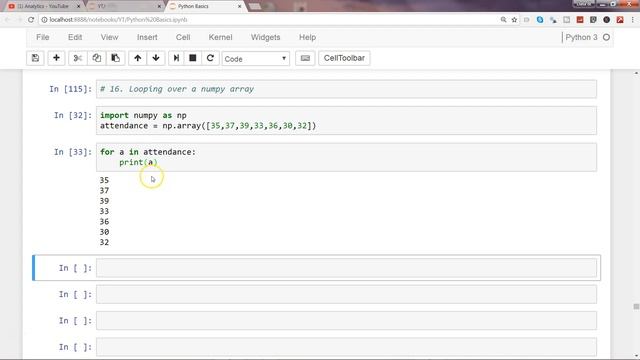Switch to the Analytics - YouTube tab

coord(42,6)
